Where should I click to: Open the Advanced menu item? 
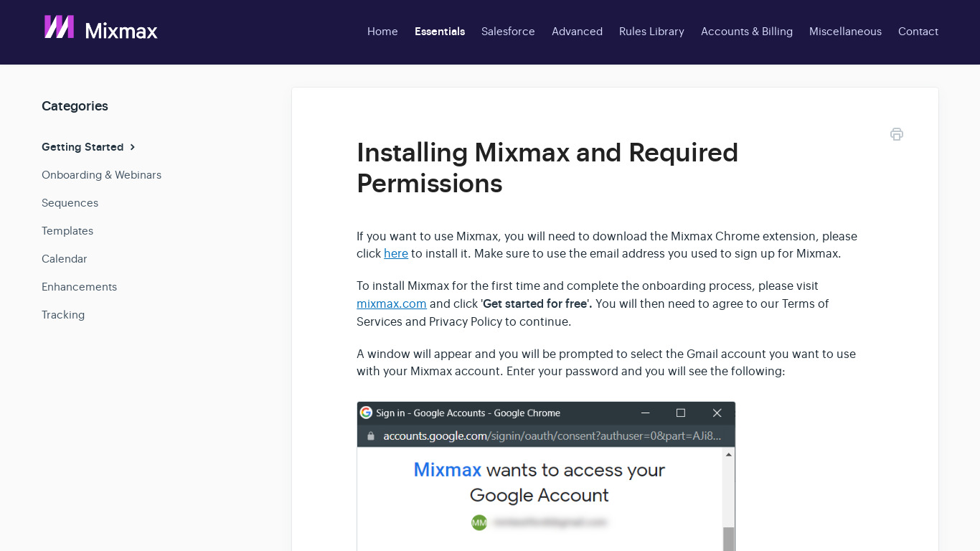(577, 32)
